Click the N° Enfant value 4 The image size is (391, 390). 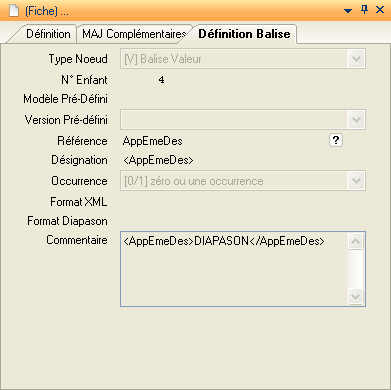161,80
